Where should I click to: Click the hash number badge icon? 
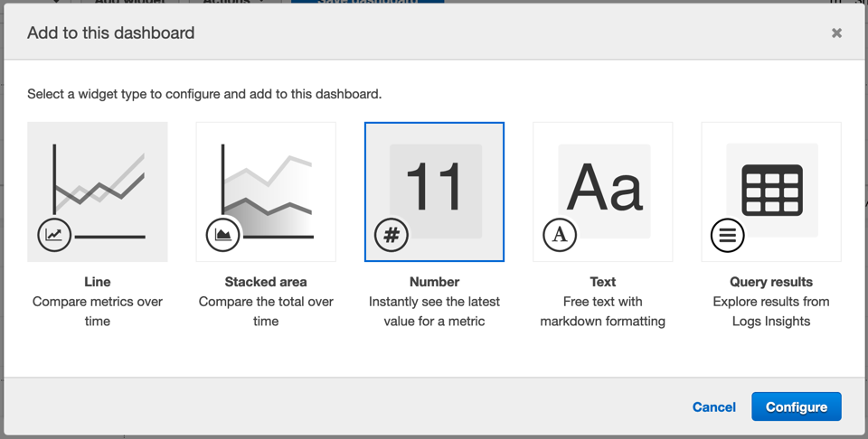point(392,236)
